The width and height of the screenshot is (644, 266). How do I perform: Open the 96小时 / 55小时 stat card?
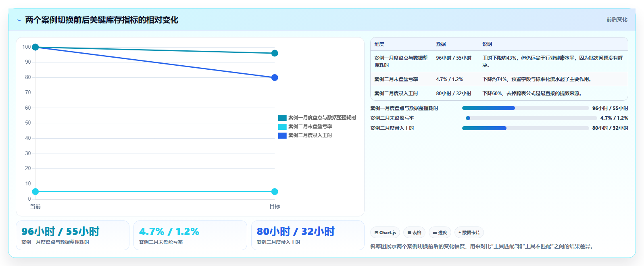[73, 235]
